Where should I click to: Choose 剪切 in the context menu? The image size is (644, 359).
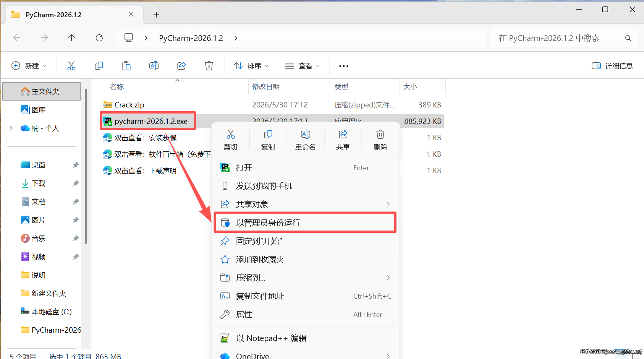click(x=231, y=140)
